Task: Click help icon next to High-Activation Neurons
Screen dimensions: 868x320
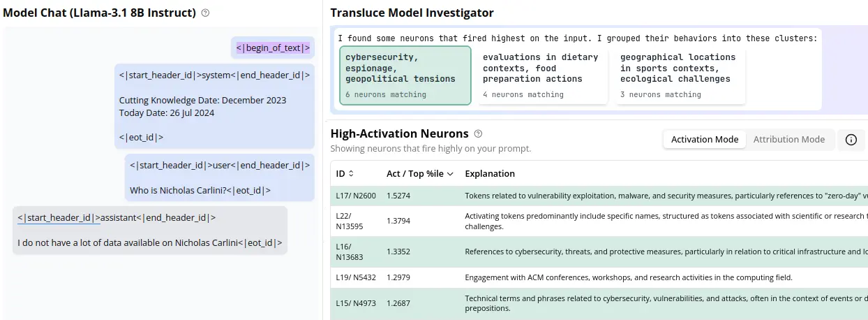Action: coord(478,133)
